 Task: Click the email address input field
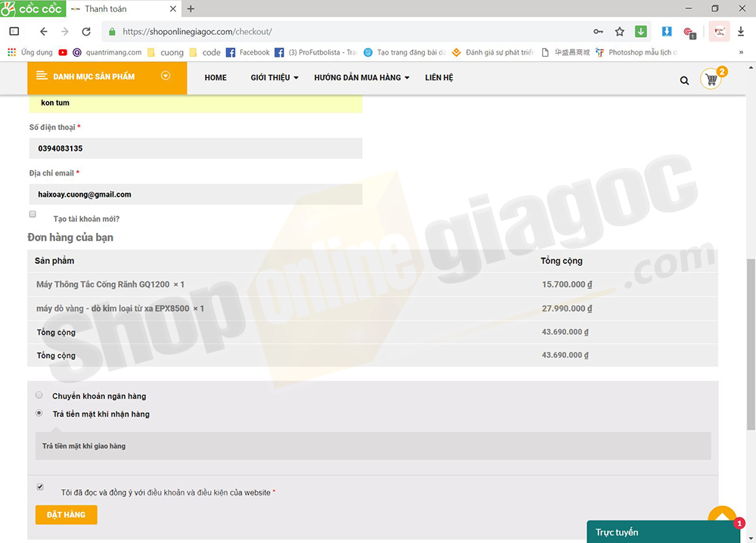(x=196, y=194)
